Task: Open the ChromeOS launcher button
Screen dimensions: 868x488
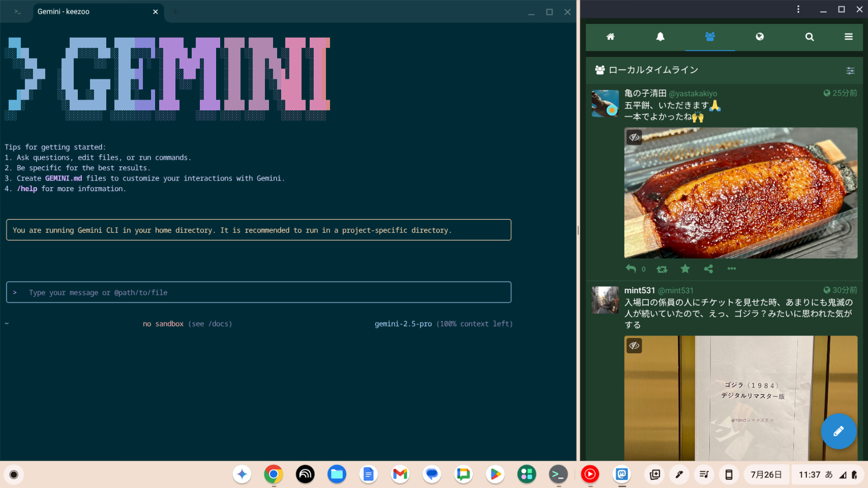Action: 14,475
